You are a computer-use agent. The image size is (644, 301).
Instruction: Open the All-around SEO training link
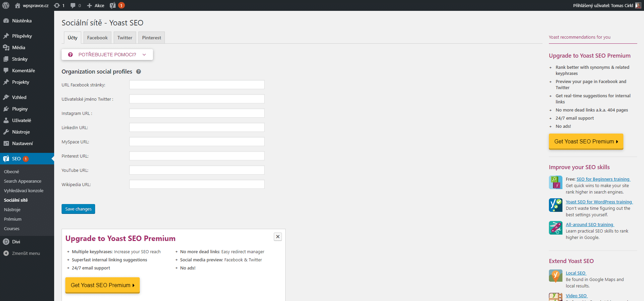pyautogui.click(x=590, y=225)
